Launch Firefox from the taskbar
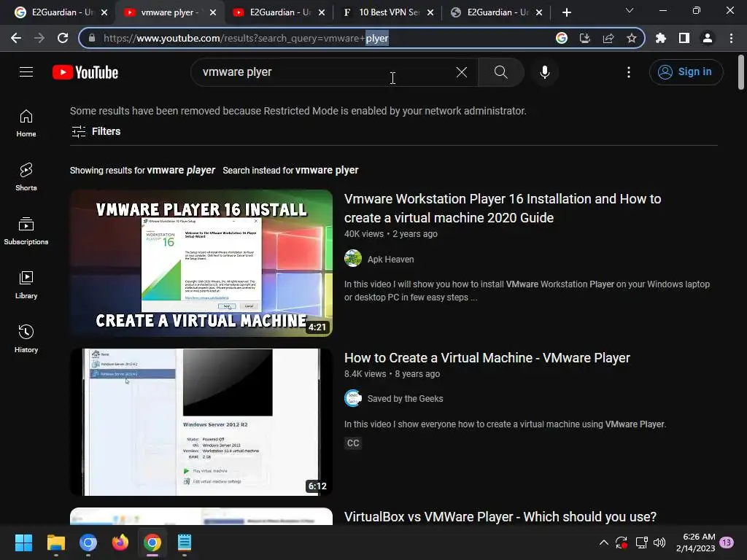 (x=120, y=542)
